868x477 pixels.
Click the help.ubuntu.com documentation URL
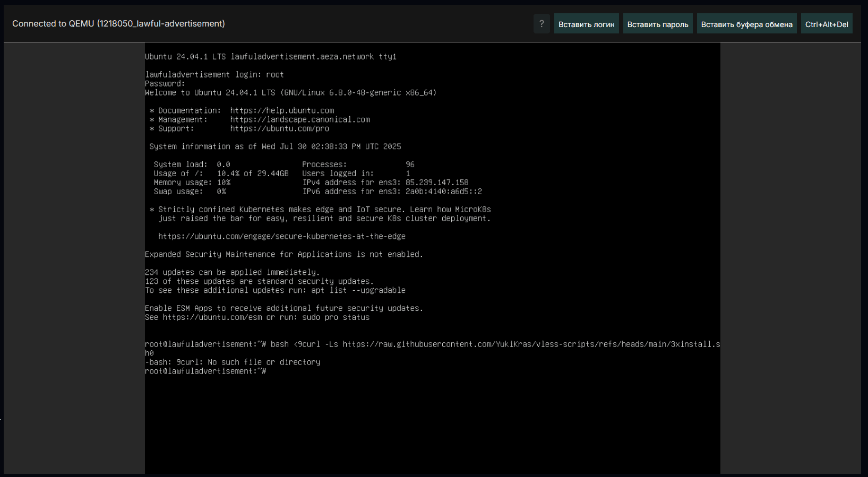pos(282,111)
